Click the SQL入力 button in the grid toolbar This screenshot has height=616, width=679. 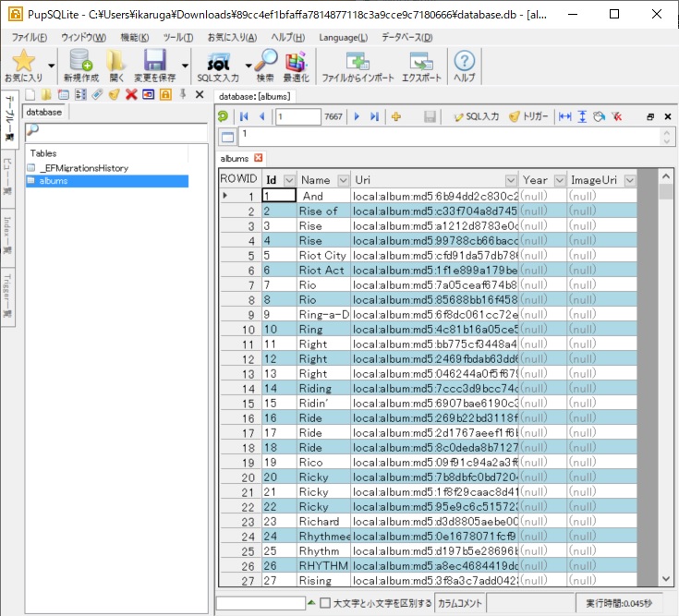[x=477, y=116]
